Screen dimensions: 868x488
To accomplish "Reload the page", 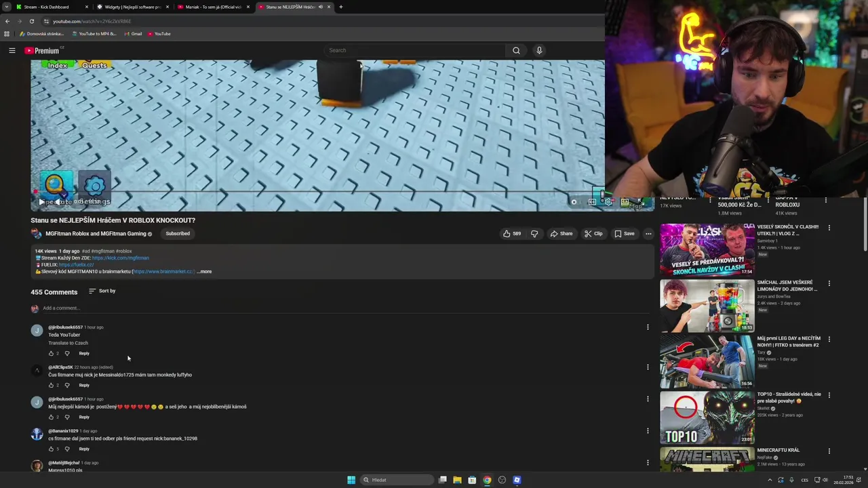I will (x=31, y=21).
